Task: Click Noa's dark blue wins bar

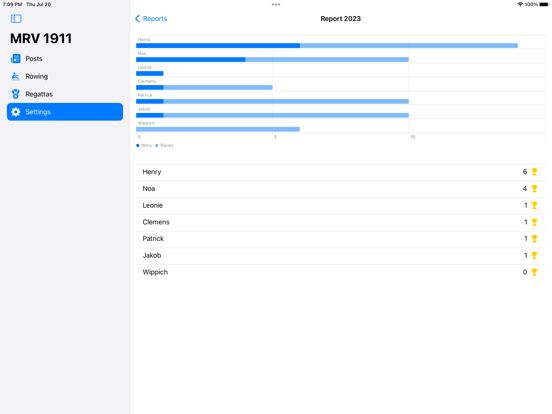Action: coord(191,59)
